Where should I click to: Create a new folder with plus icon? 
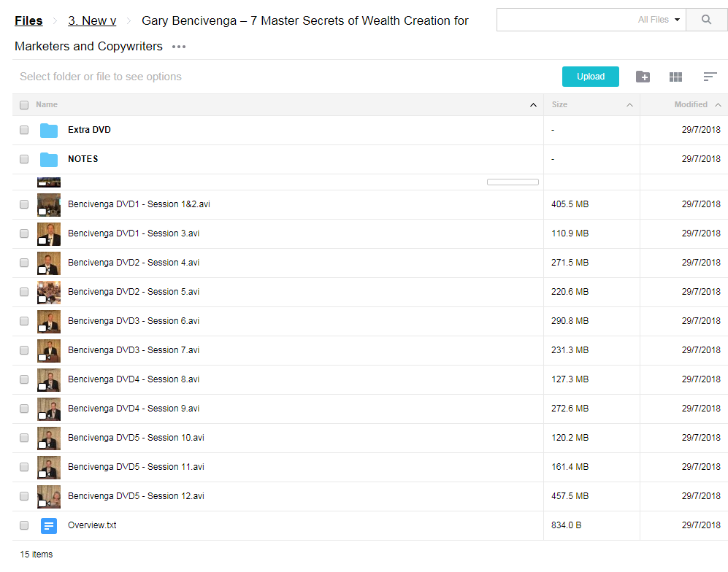pos(643,77)
